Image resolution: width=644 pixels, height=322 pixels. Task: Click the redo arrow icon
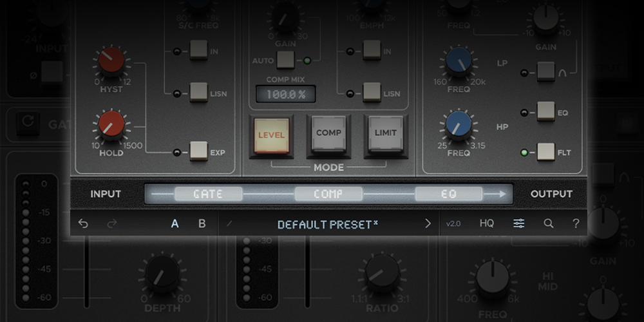(111, 223)
